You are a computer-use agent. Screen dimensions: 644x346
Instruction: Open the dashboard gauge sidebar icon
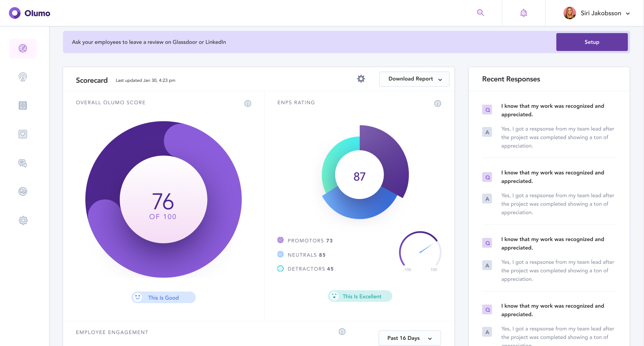[x=23, y=48]
